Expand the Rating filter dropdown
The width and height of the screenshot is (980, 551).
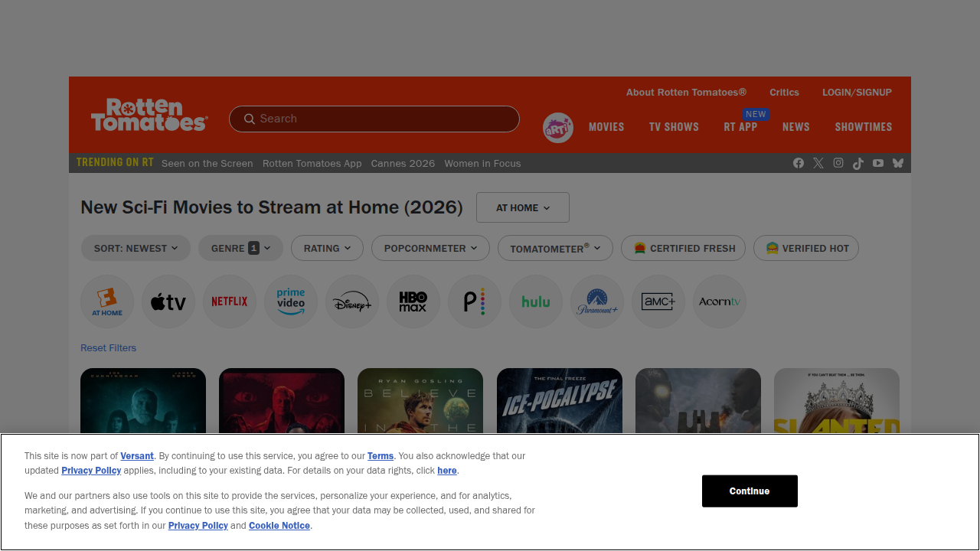327,248
